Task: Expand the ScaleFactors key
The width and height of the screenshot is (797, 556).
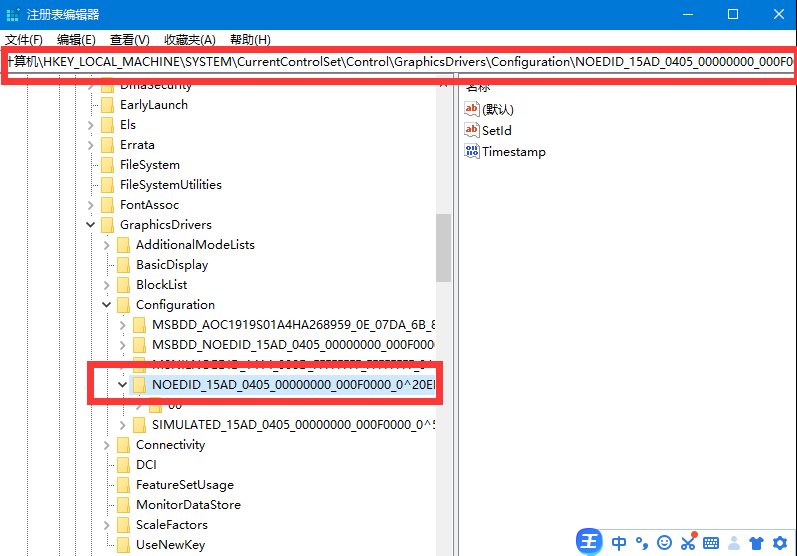Action: point(107,525)
